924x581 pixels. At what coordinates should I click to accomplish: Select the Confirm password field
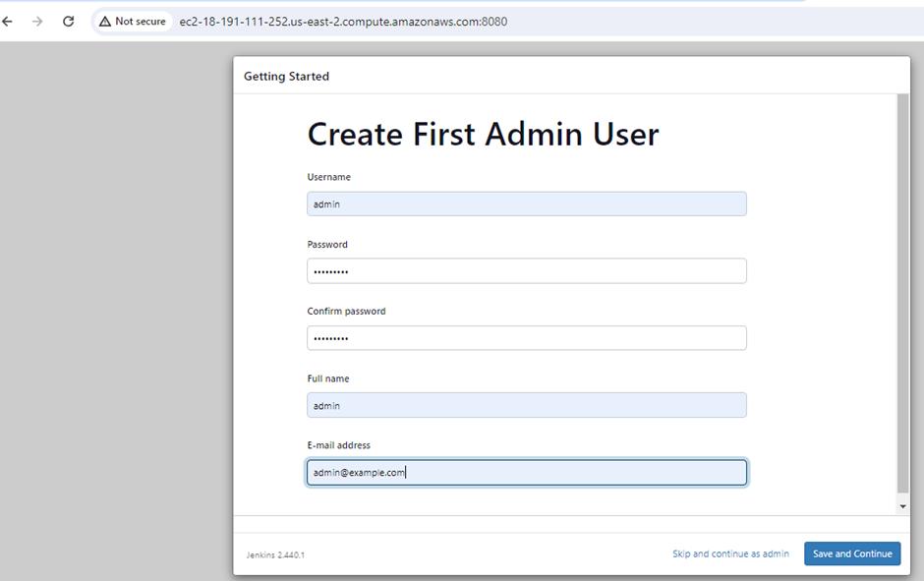coord(526,338)
